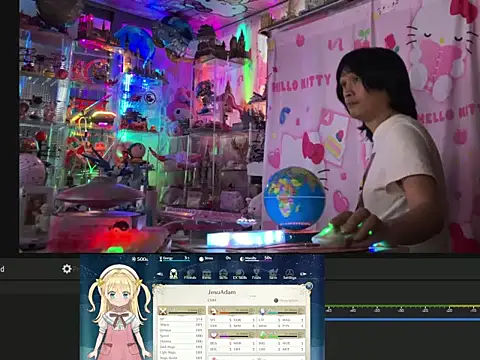Image resolution: width=480 pixels, height=360 pixels.
Task: Click the webcam video preview
Action: pyautogui.click(x=249, y=126)
